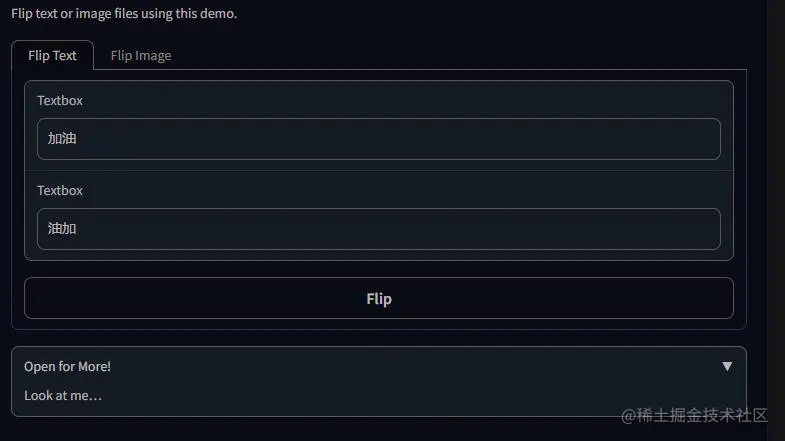Place cursor after 油加 in the second field

78,229
